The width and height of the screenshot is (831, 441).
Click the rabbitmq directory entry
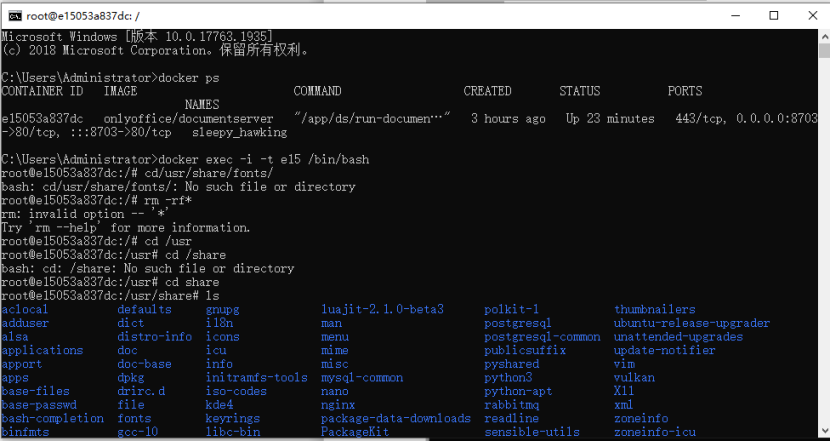click(511, 405)
